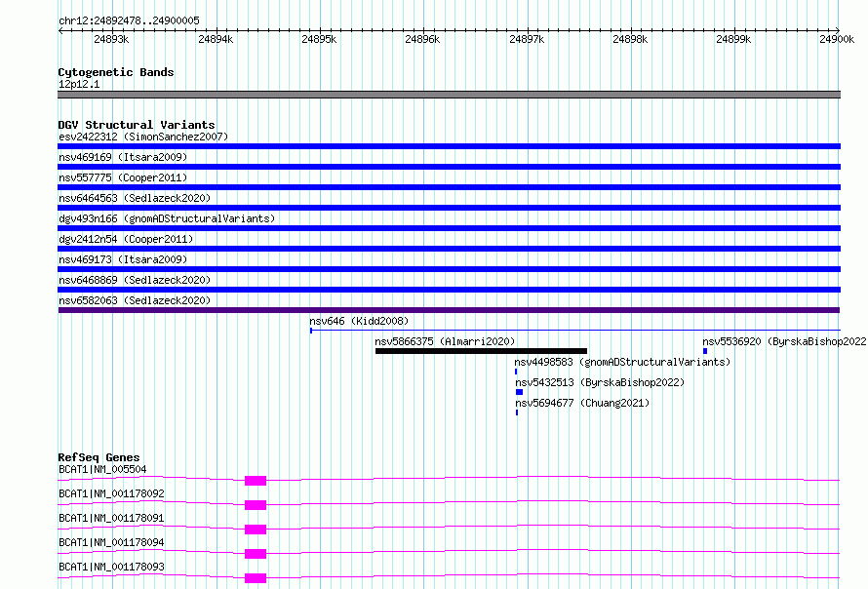Click the 24897k ruler tick label
Image resolution: width=868 pixels, height=589 pixels.
click(x=527, y=39)
